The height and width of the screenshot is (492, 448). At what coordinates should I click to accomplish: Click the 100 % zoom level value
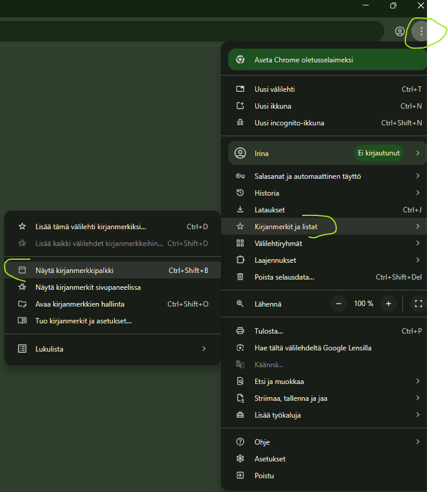(363, 304)
